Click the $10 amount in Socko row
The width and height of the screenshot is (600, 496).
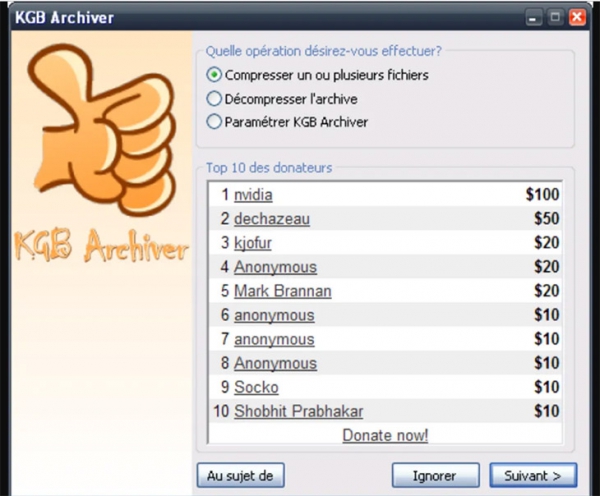[547, 387]
